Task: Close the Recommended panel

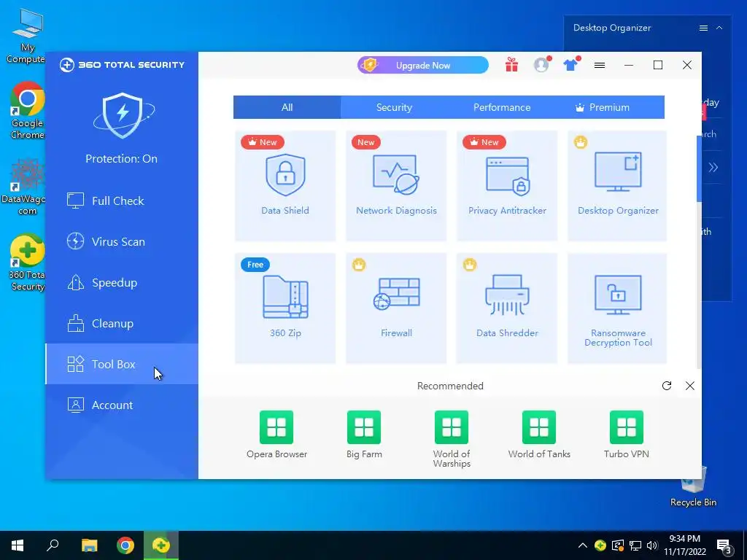Action: (690, 386)
